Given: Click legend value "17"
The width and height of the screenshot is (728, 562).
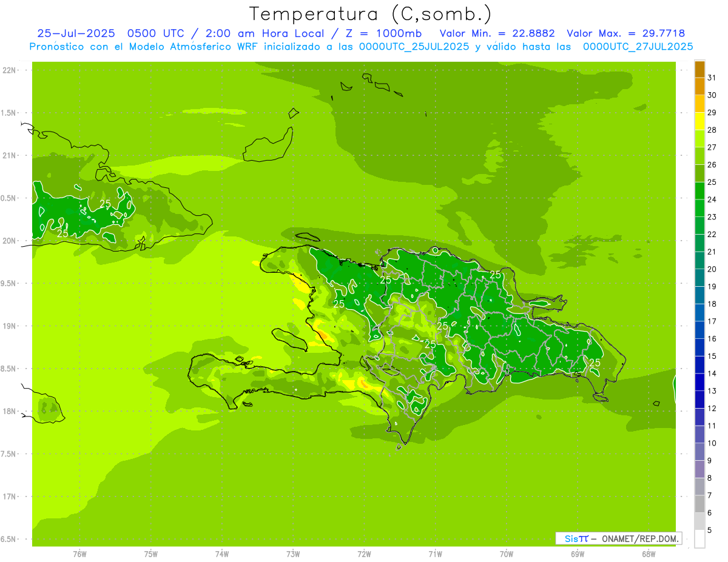Looking at the screenshot, I should (x=712, y=321).
